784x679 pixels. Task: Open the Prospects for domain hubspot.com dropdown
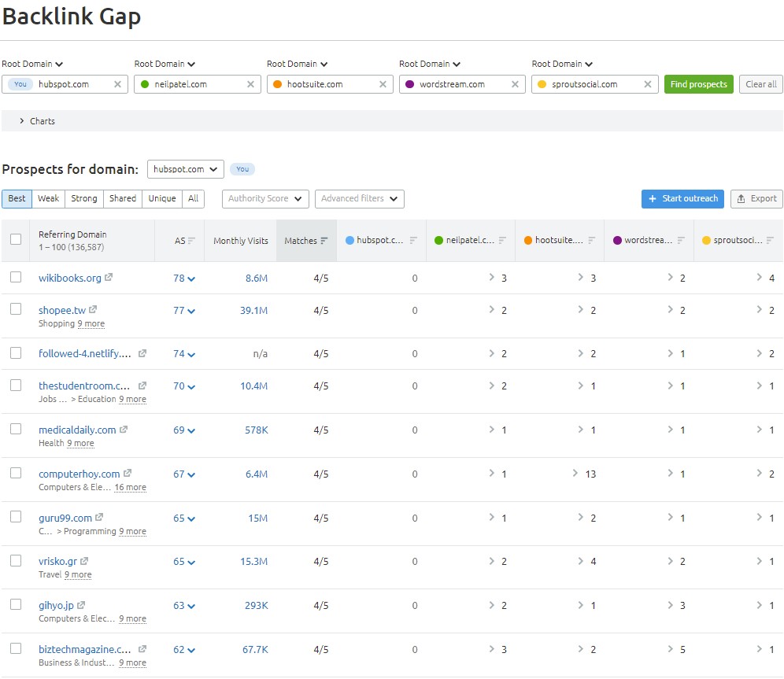coord(186,169)
